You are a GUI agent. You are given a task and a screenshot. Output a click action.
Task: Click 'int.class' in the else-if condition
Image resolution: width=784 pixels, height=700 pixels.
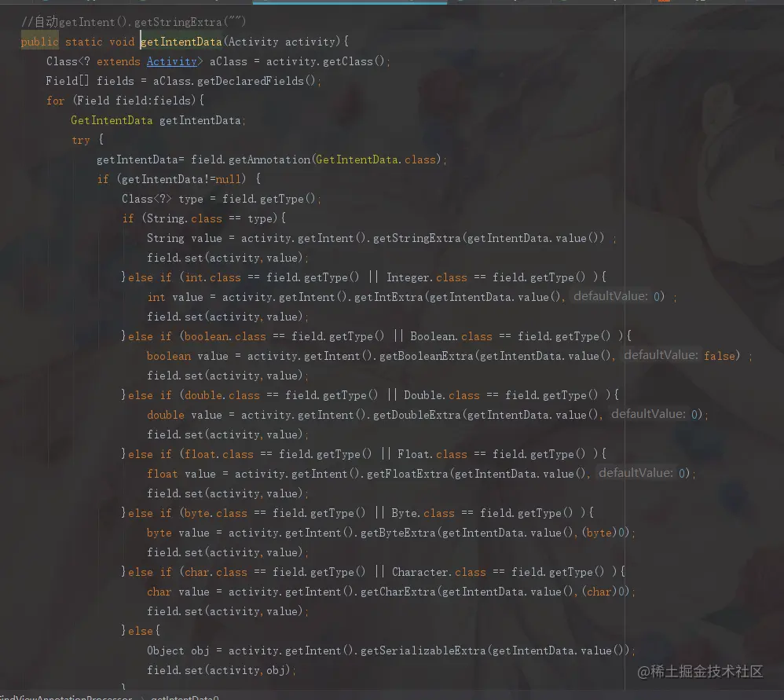coord(213,277)
